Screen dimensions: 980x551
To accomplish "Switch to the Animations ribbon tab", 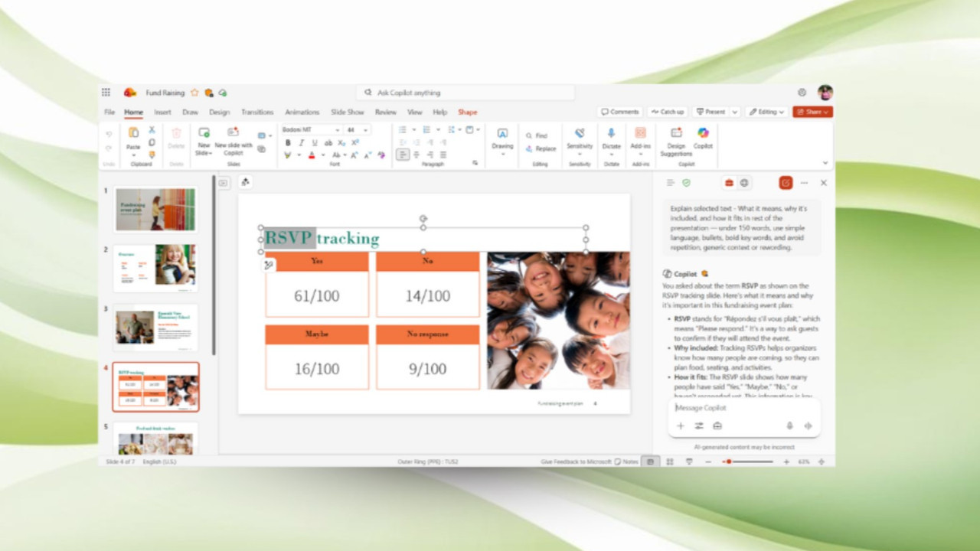I will pyautogui.click(x=302, y=112).
